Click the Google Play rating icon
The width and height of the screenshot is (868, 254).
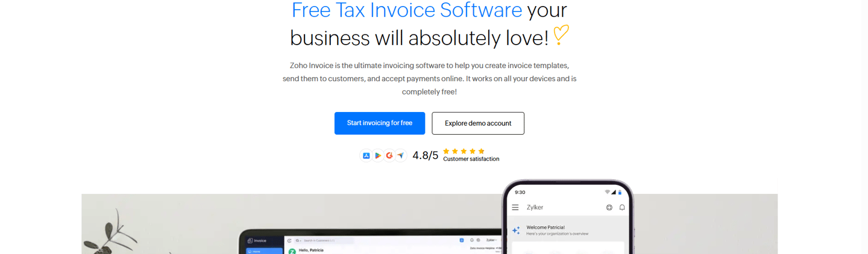tap(378, 155)
